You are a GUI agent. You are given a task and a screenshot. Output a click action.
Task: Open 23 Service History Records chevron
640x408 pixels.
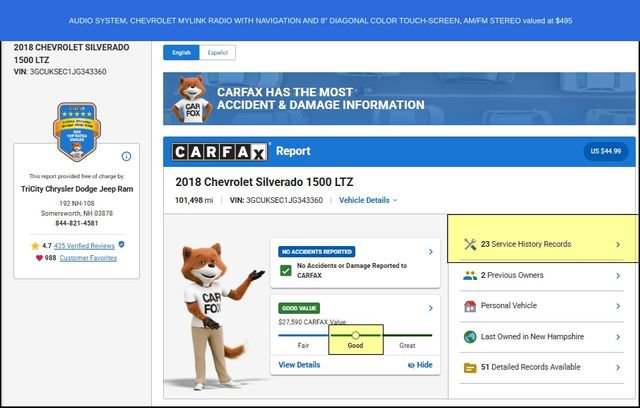(618, 244)
